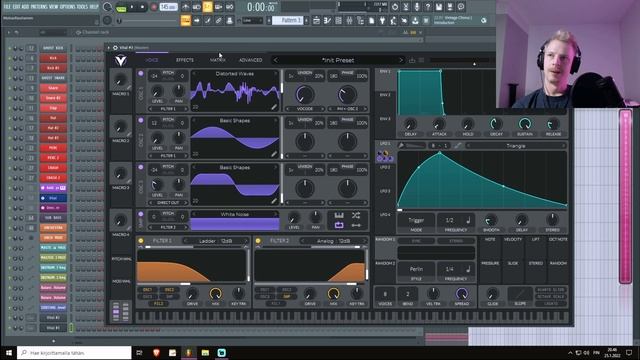
Task: Click the FL Studio record button
Action: point(154,7)
